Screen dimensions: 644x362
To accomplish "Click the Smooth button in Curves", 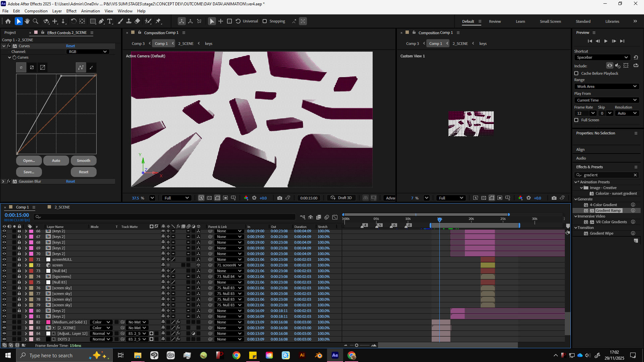I will (x=84, y=161).
